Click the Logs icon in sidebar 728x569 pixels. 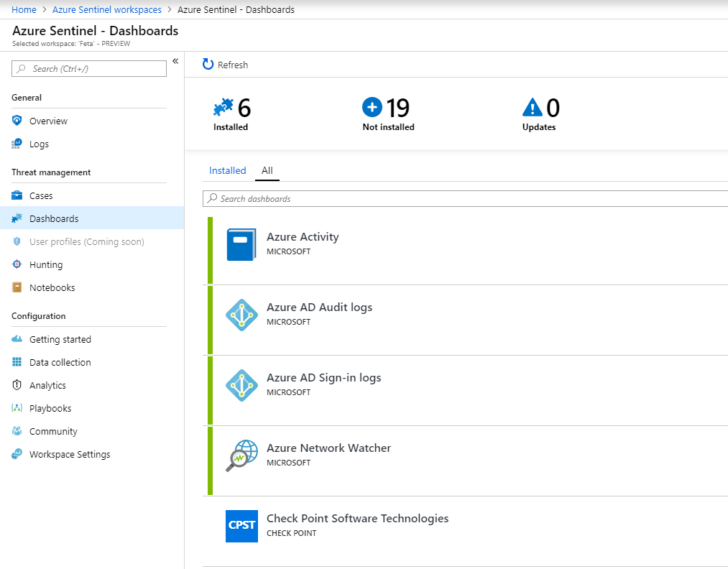17,144
